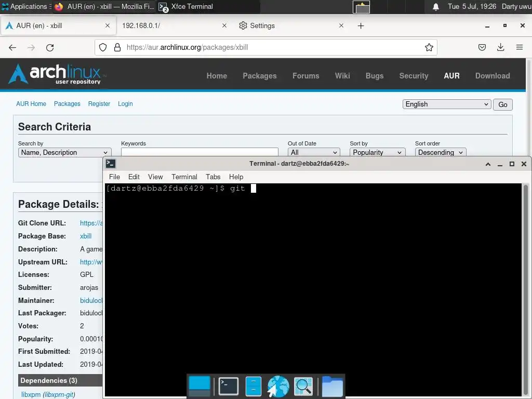Open the tracking protection shield icon
Screen dimensions: 532x399
click(103, 47)
